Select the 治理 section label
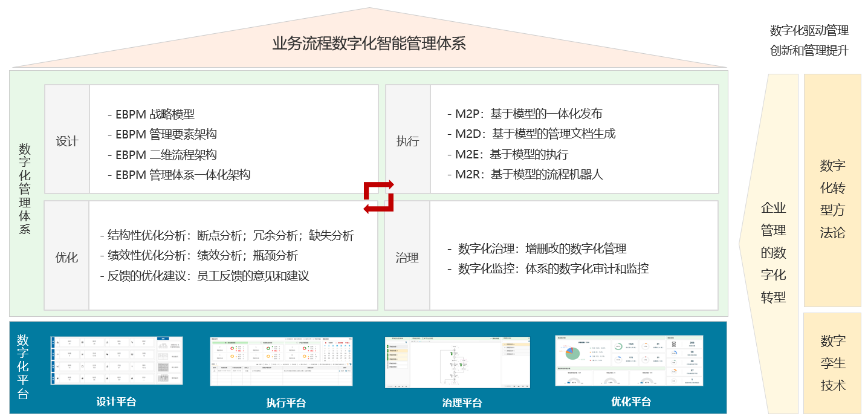The image size is (868, 419). [407, 258]
